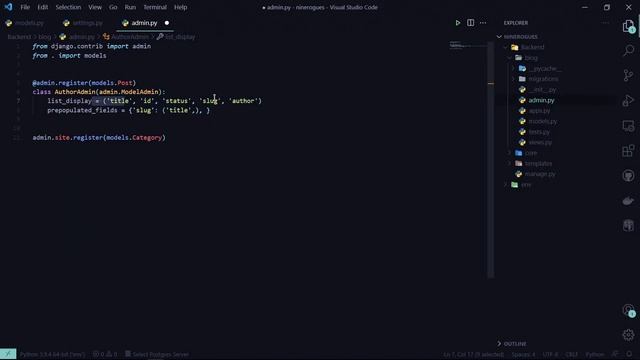Click the blog breadcrumb segment
This screenshot has height=360, width=640.
pyautogui.click(x=45, y=37)
